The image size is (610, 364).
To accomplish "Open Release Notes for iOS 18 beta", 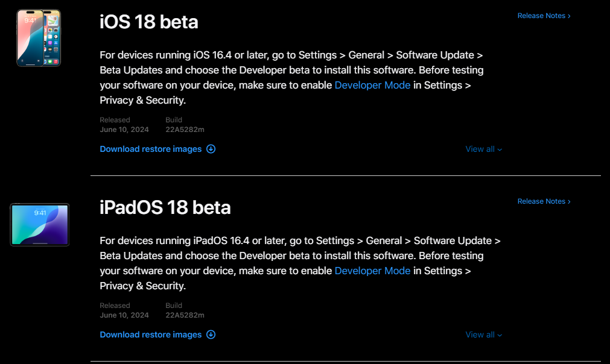I will (x=541, y=16).
